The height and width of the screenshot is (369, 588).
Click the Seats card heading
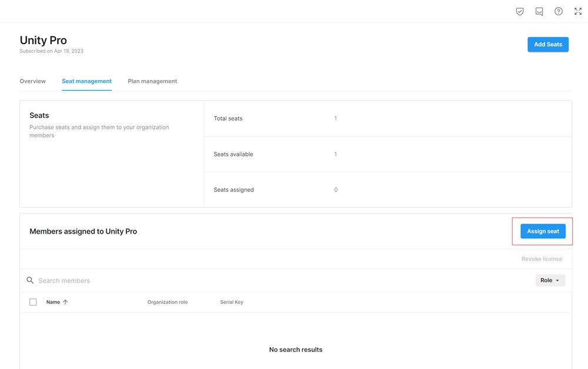(39, 115)
